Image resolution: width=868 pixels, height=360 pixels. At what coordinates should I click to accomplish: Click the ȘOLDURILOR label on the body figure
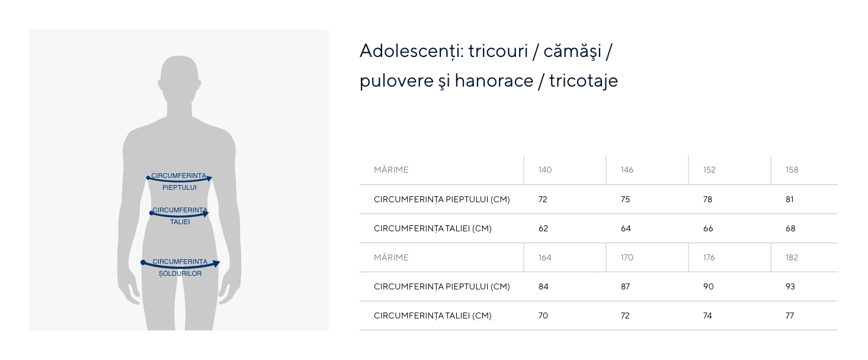tap(180, 274)
